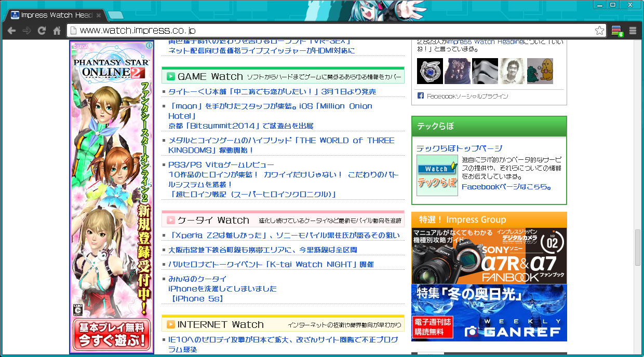The image size is (644, 357).
Task: Click the 基本プレイ無料 今すぐ遊ぶ button
Action: click(112, 335)
